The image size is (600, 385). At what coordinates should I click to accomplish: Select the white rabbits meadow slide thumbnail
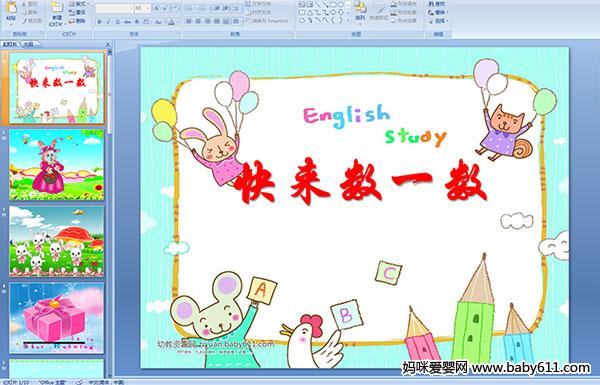[57, 241]
